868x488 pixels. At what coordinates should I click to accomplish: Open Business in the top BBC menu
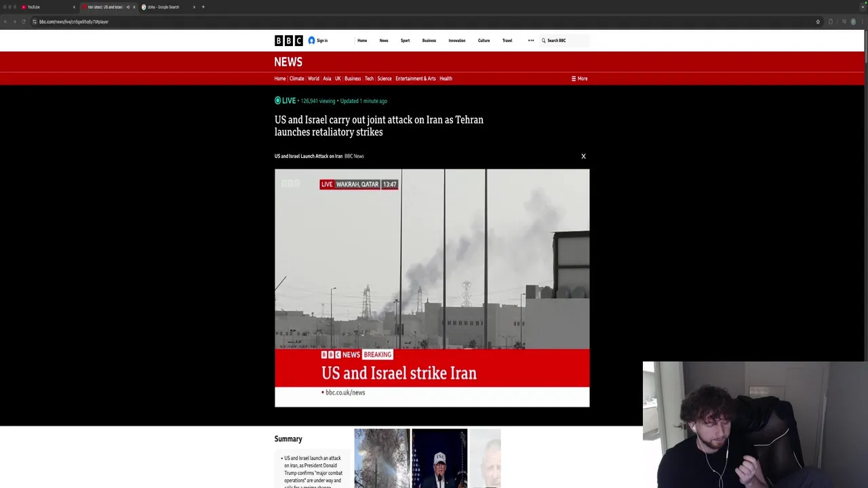coord(429,41)
